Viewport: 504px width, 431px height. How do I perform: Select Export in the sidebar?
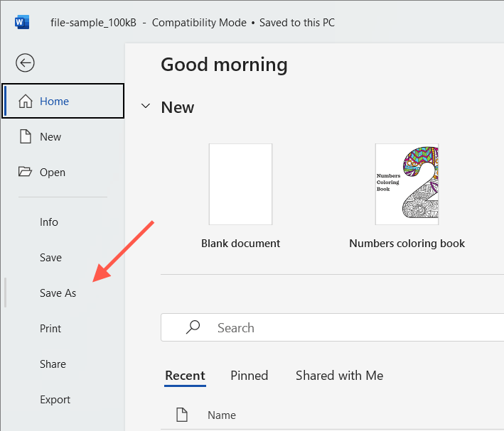[x=55, y=400]
